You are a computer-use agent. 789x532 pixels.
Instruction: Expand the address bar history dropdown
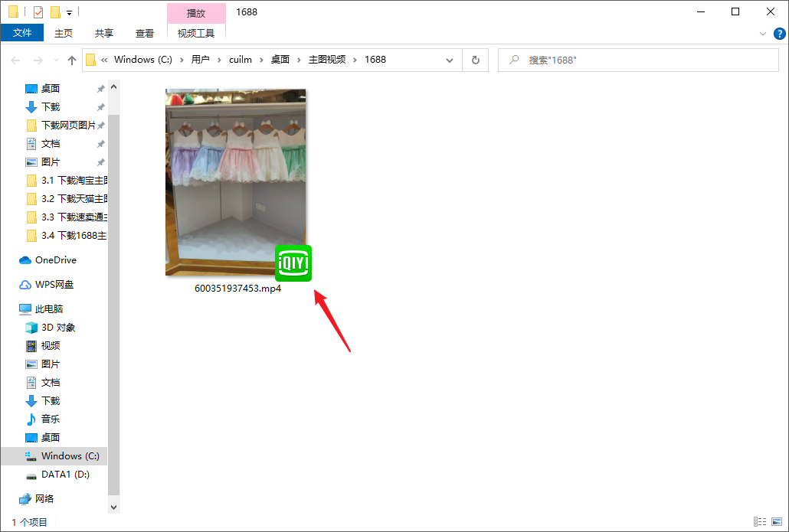pyautogui.click(x=450, y=60)
